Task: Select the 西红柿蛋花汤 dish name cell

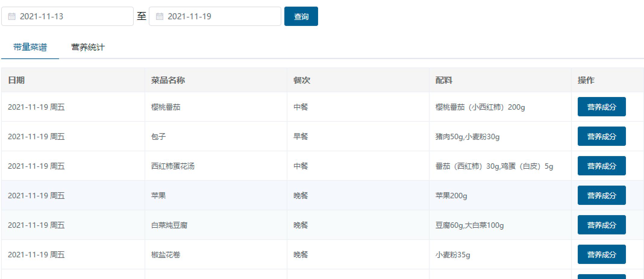Action: [173, 166]
